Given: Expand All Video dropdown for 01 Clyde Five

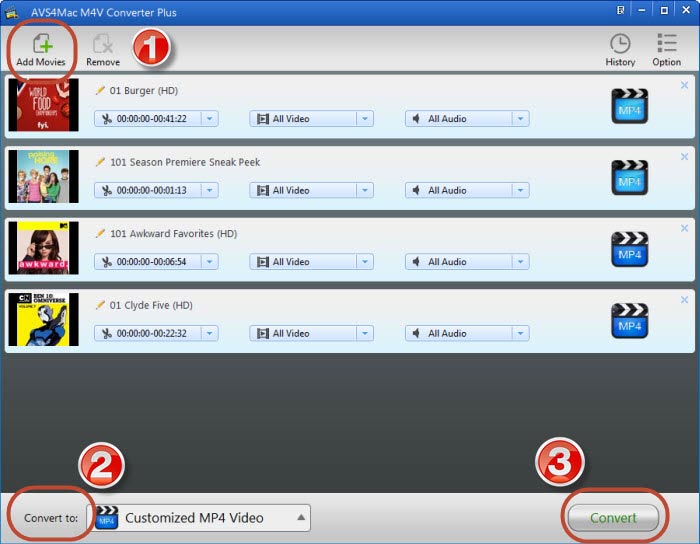Looking at the screenshot, I should coord(312,333).
